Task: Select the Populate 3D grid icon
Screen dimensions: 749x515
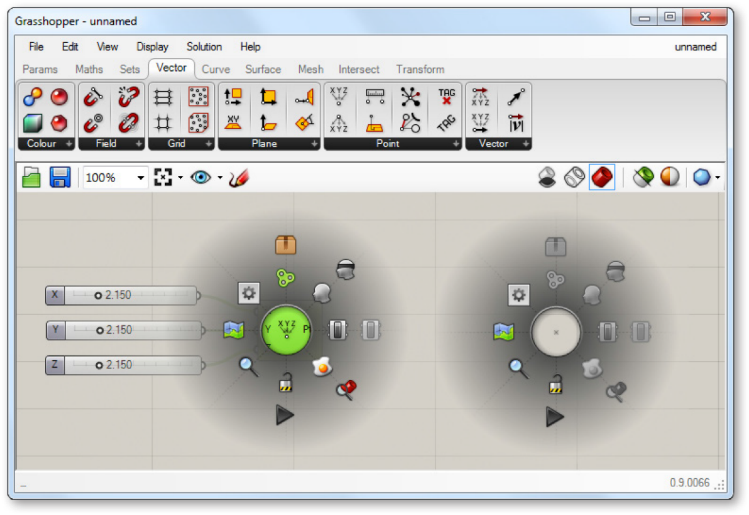Action: (x=198, y=123)
